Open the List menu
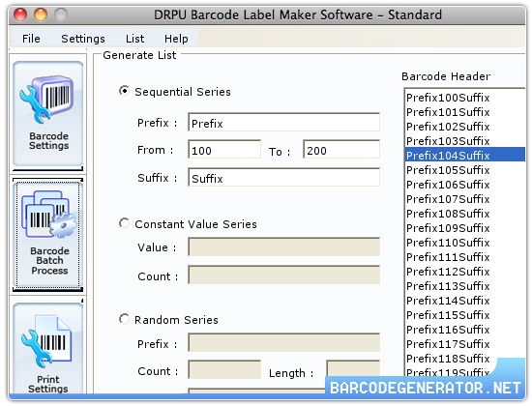 pyautogui.click(x=134, y=39)
